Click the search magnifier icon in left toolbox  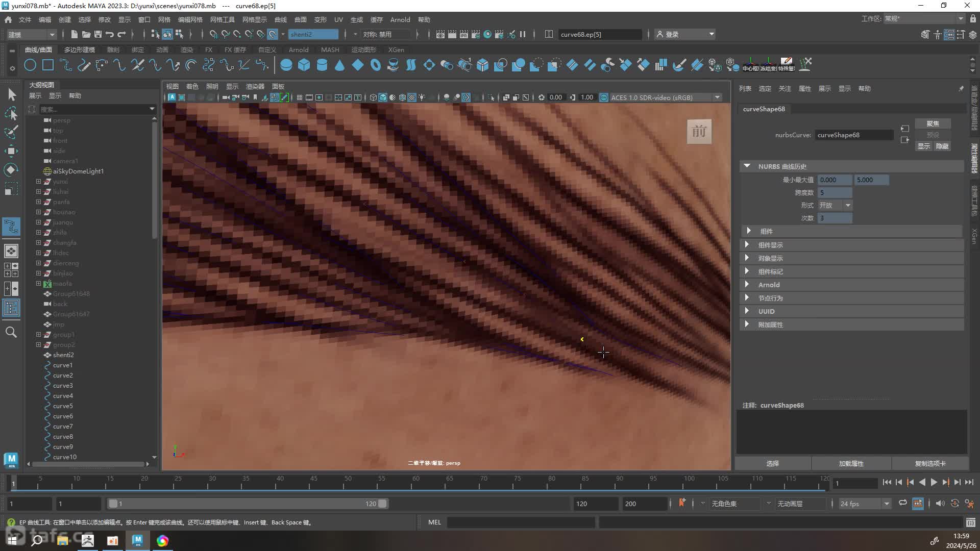coord(11,333)
